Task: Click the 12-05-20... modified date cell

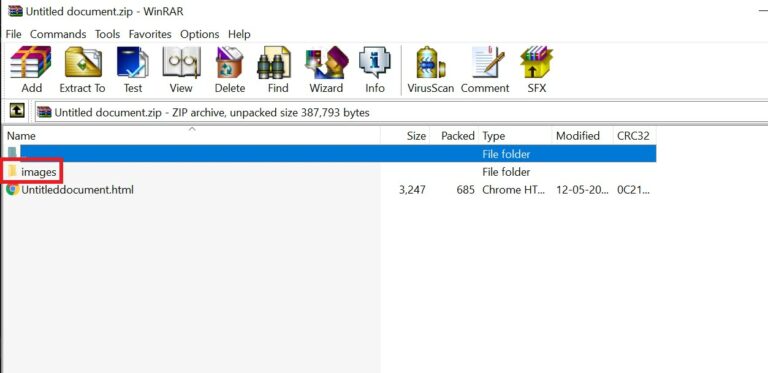Action: [581, 189]
